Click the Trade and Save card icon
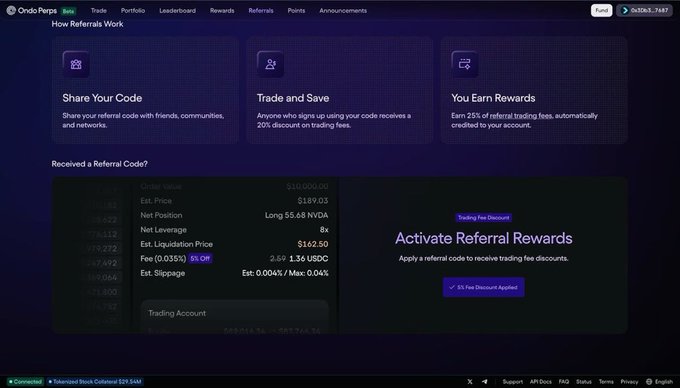Screen dimensions: 680x388 click(x=271, y=64)
